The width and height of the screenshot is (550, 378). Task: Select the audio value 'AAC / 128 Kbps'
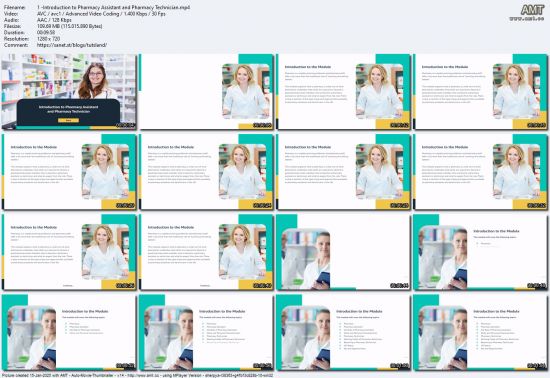[54, 20]
